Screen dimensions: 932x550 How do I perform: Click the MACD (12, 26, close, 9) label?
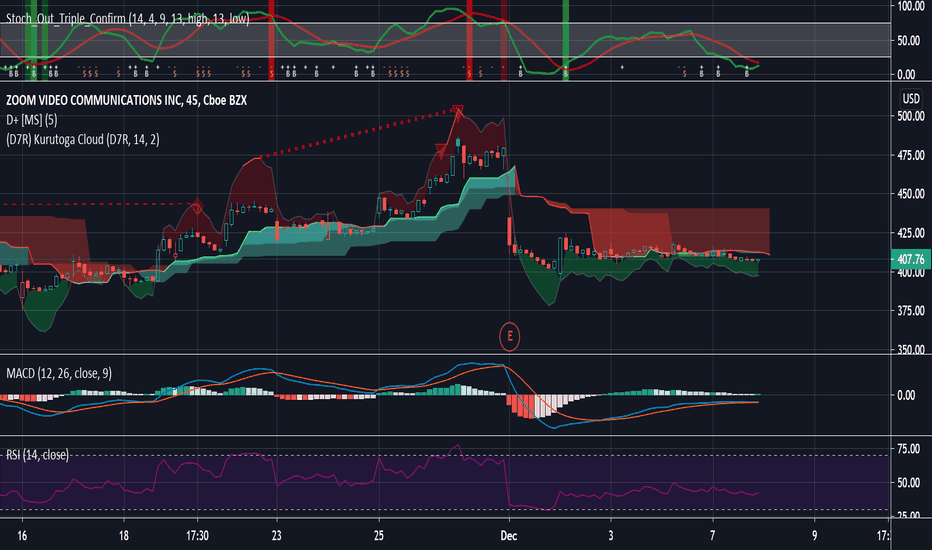pos(59,373)
